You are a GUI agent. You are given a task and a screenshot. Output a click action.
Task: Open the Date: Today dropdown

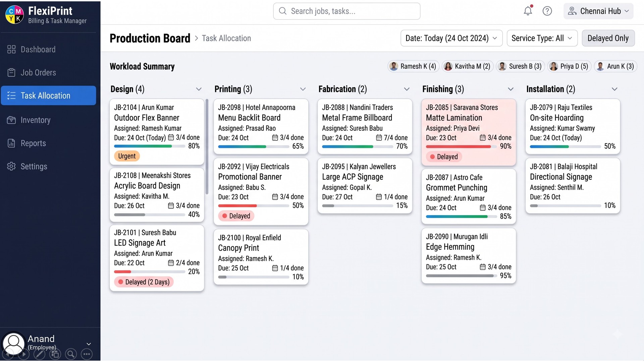451,38
